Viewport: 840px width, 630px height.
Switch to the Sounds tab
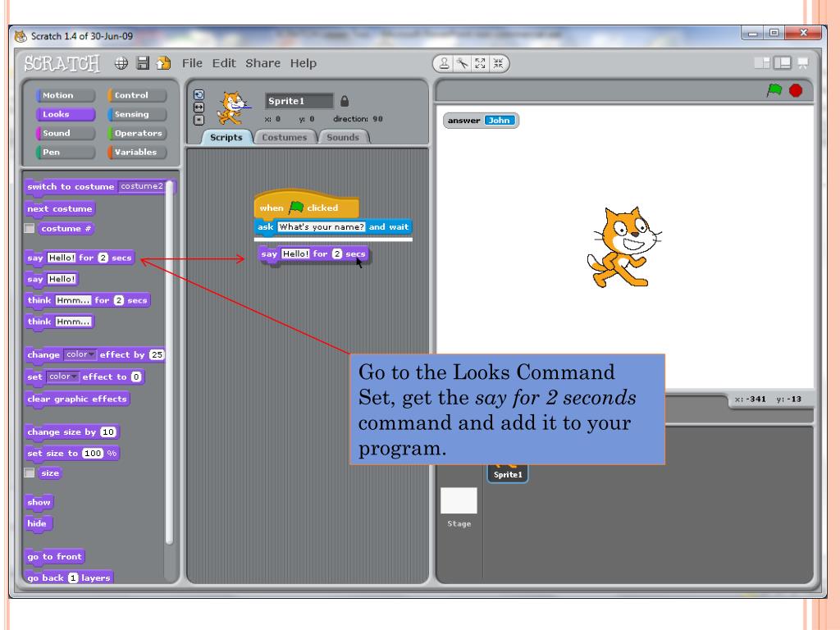[343, 137]
